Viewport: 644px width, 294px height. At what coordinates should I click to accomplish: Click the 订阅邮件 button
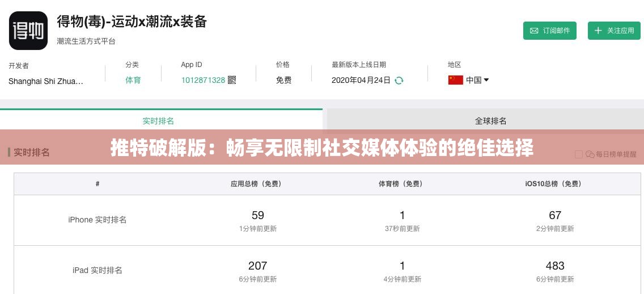(549, 31)
